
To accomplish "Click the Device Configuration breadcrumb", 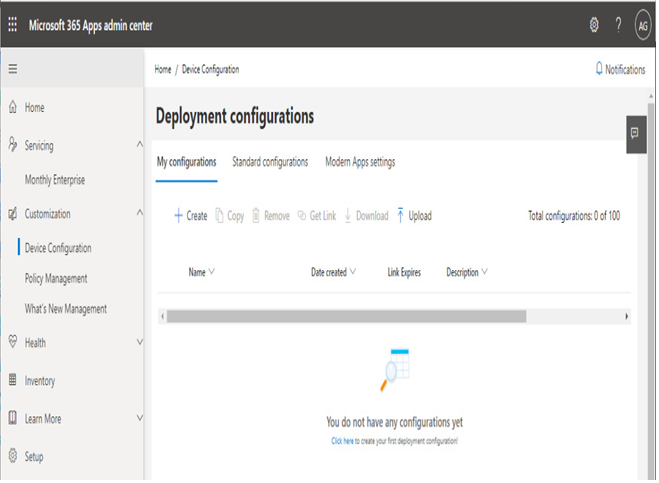I will tap(211, 69).
